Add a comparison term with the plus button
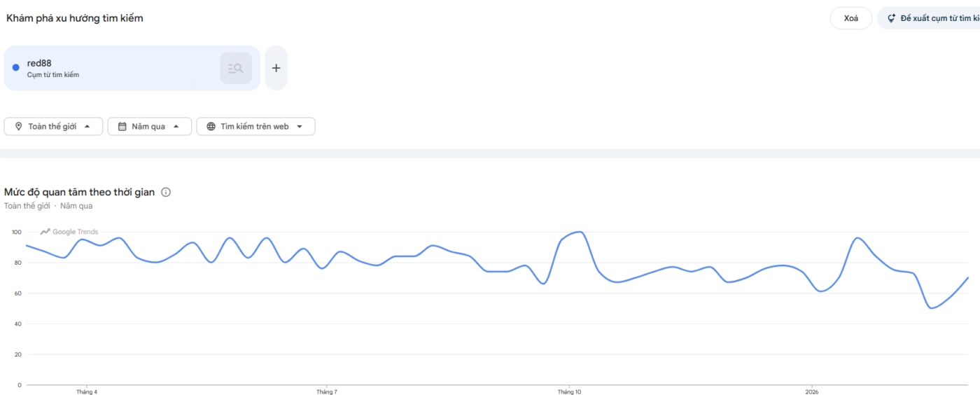The height and width of the screenshot is (395, 980). tap(276, 68)
